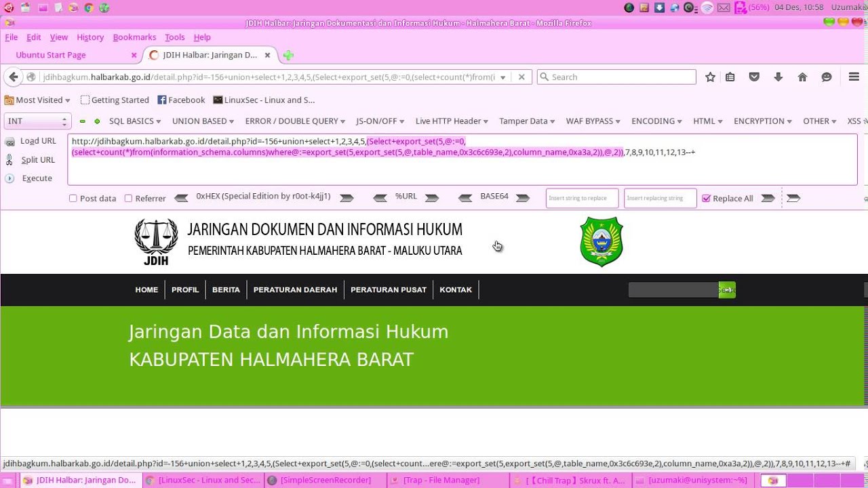Click the PROFIL navigation link
This screenshot has width=868, height=488.
pos(185,289)
